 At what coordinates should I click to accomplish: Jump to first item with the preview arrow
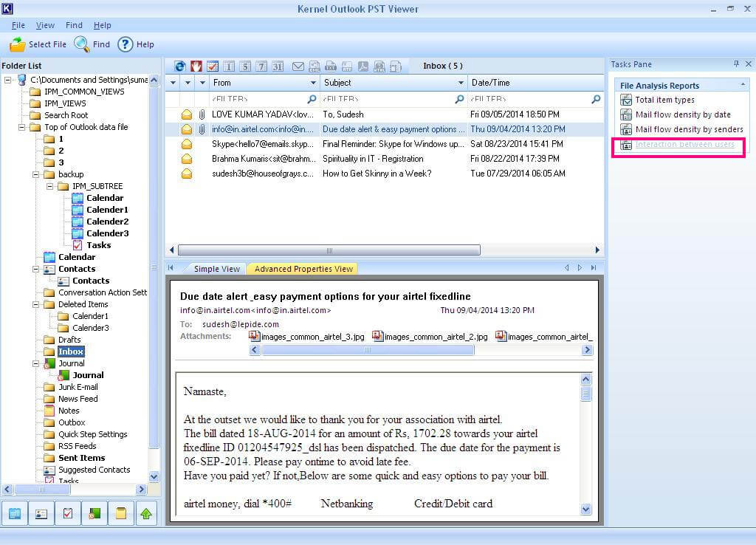click(171, 267)
